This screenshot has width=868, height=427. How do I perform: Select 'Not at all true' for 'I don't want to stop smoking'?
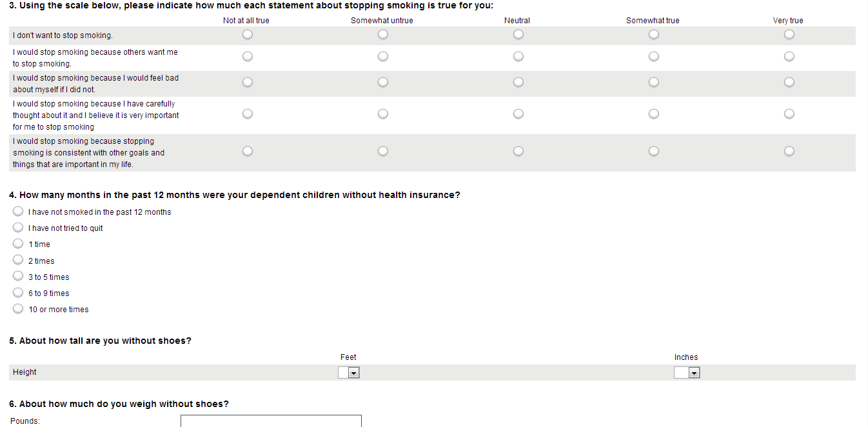248,35
